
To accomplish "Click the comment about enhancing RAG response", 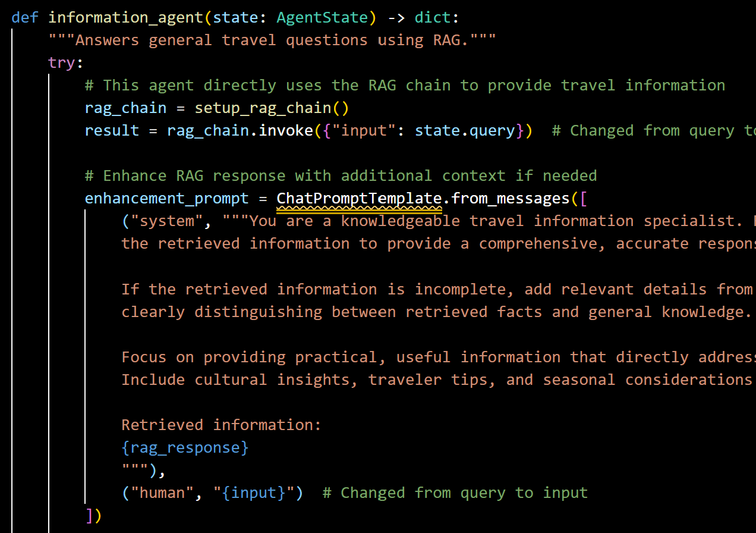I will (341, 175).
